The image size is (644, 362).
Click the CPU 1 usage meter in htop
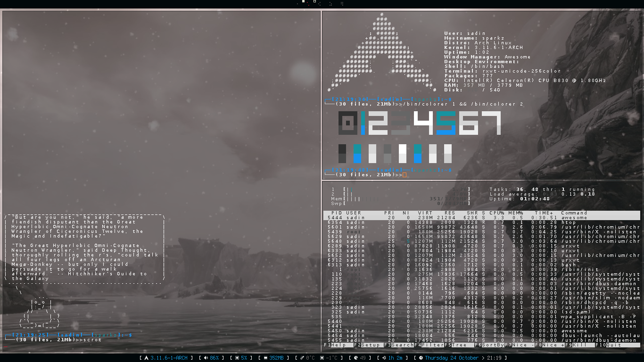[x=401, y=189]
